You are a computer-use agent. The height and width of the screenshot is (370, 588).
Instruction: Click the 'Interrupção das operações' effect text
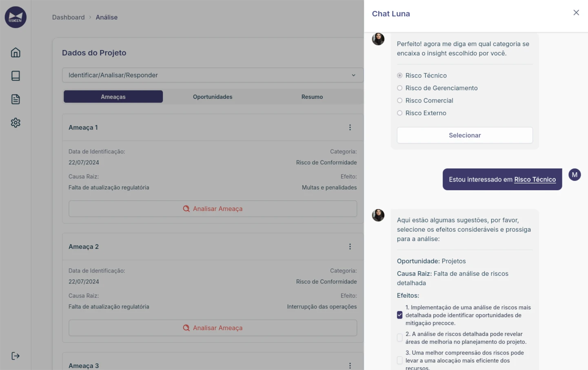pyautogui.click(x=322, y=306)
